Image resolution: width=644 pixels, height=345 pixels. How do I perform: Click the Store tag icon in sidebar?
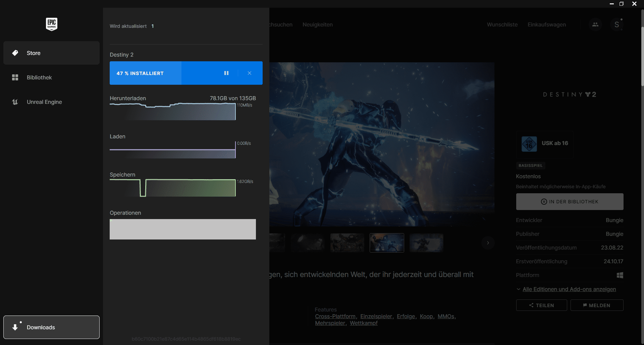click(x=15, y=53)
